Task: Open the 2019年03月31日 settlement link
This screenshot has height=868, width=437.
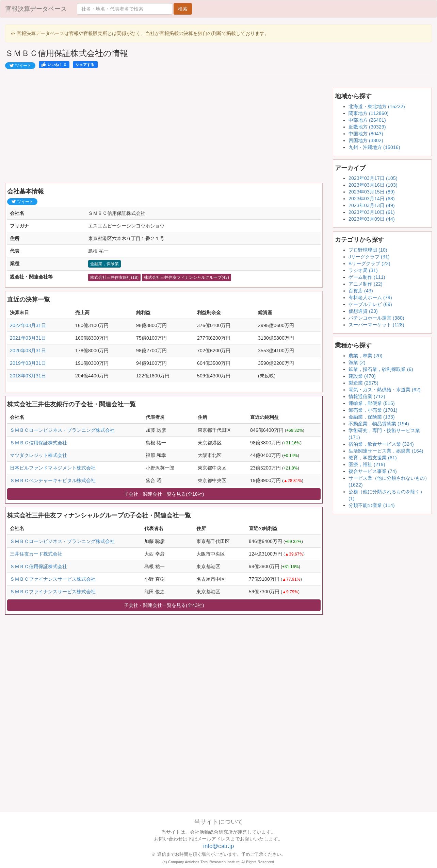Action: pyautogui.click(x=28, y=363)
